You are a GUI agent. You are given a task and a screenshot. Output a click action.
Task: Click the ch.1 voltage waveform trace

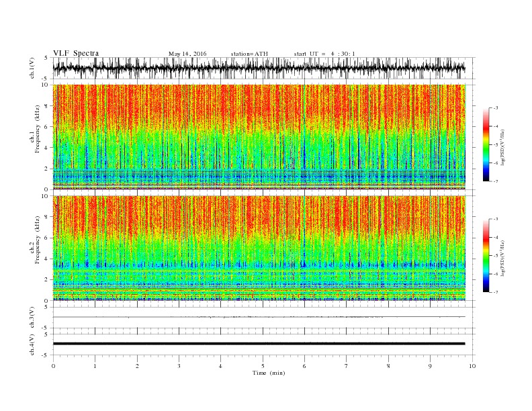pos(259,68)
